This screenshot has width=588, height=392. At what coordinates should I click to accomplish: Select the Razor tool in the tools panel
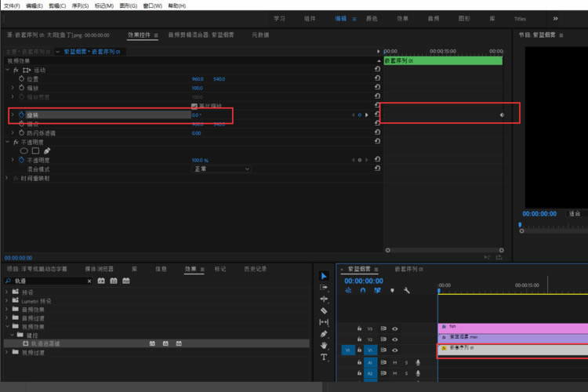tap(325, 310)
